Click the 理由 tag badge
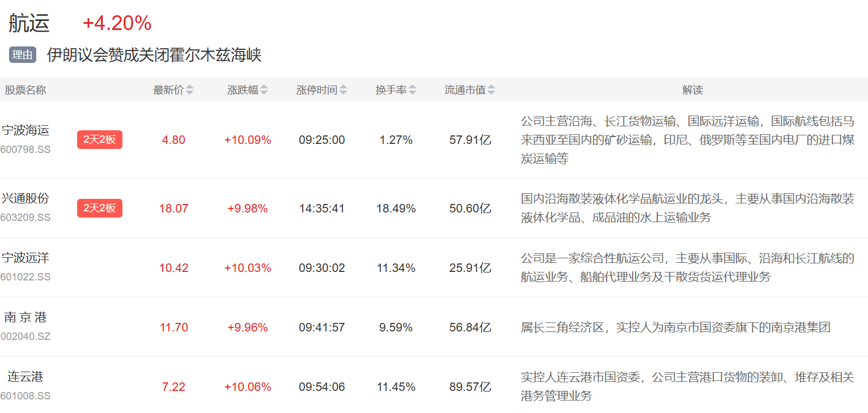The image size is (868, 413). [23, 55]
